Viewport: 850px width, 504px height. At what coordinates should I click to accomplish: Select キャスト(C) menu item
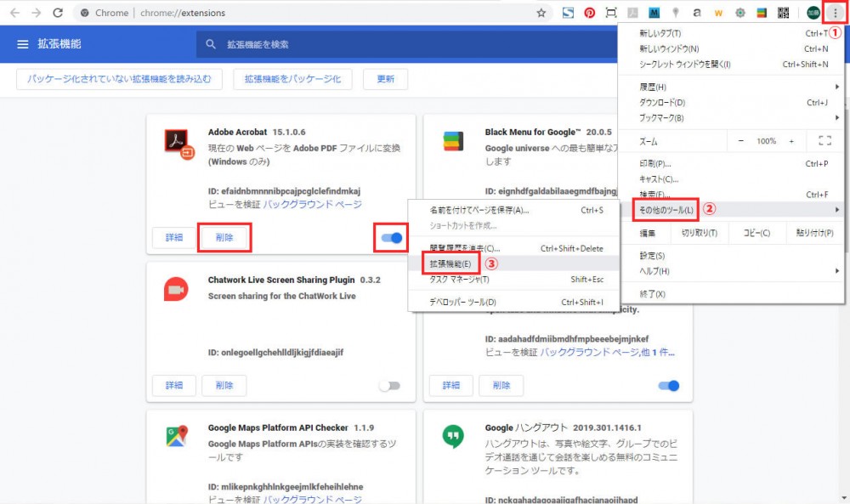click(731, 178)
